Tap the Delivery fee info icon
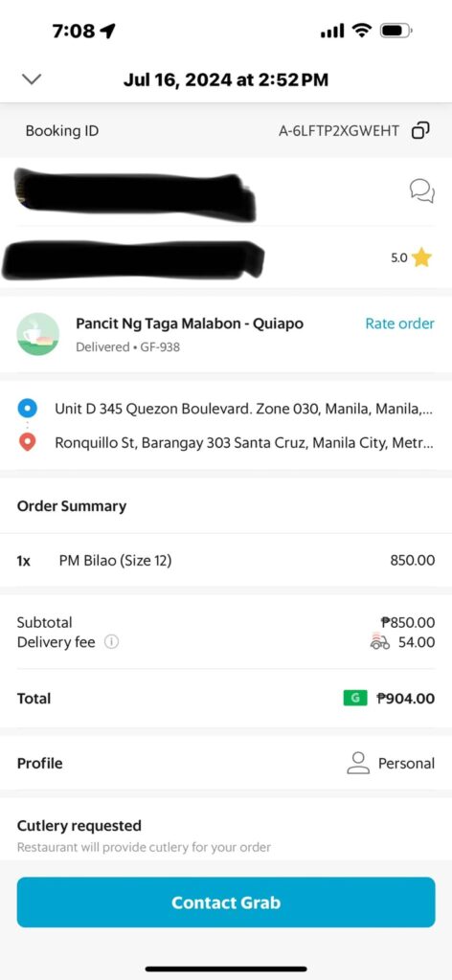Image resolution: width=452 pixels, height=980 pixels. coord(111,642)
